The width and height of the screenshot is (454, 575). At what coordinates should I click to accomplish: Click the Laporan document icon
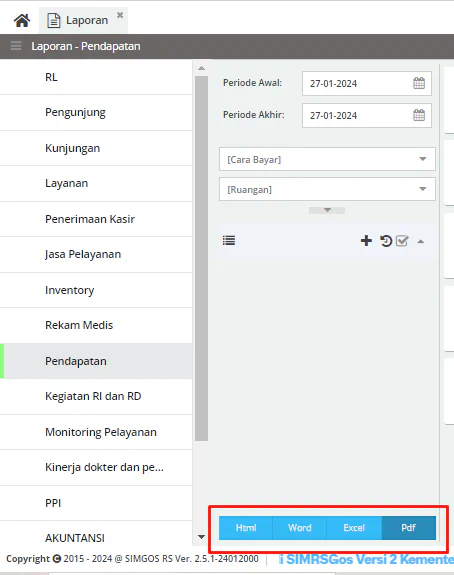click(54, 21)
